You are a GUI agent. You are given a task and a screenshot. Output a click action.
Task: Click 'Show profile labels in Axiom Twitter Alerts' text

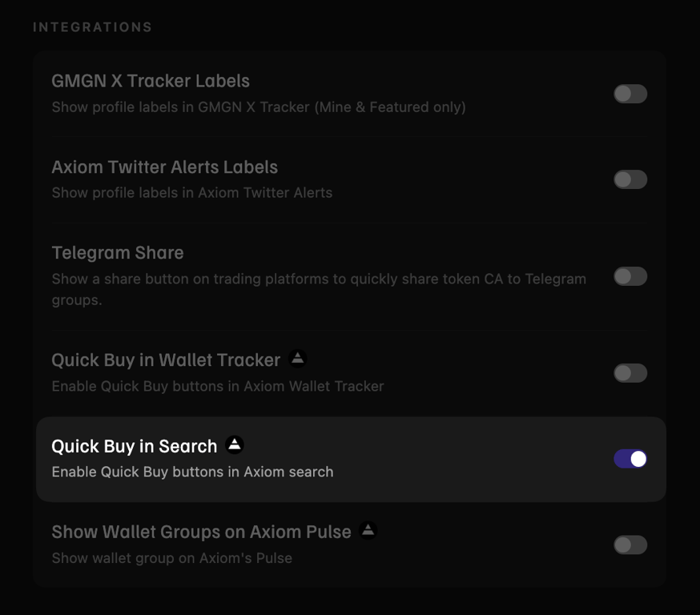[x=192, y=193]
